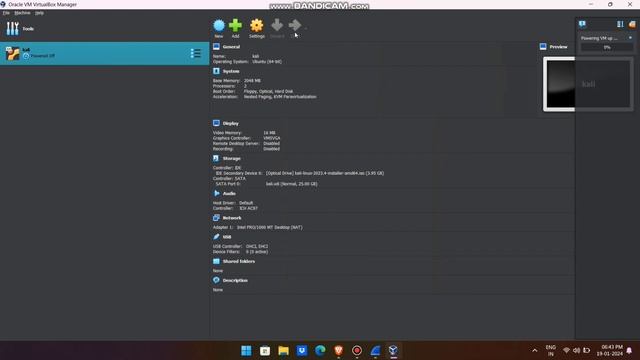Click the ENG IN language indicator
This screenshot has height=360, width=640.
coord(551,351)
